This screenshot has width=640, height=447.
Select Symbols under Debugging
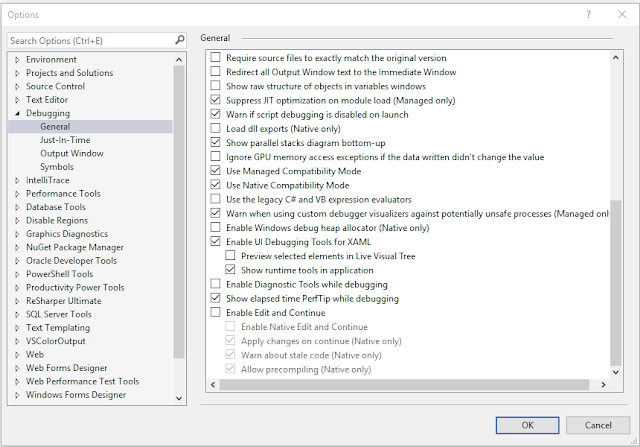point(57,167)
